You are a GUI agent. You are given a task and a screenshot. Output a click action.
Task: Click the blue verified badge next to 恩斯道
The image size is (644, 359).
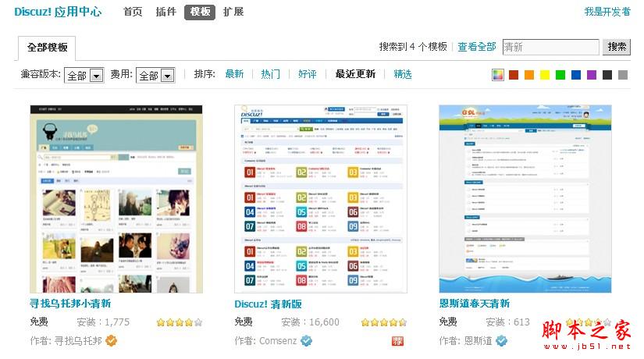click(x=502, y=340)
